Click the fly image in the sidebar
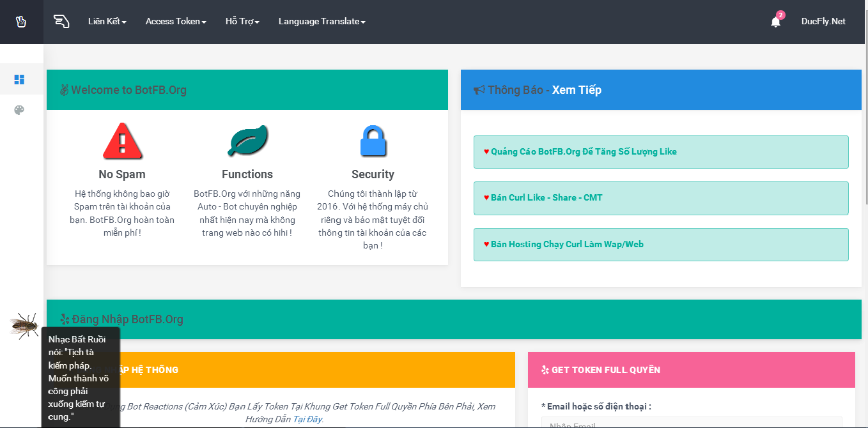The width and height of the screenshot is (868, 428). tap(24, 325)
